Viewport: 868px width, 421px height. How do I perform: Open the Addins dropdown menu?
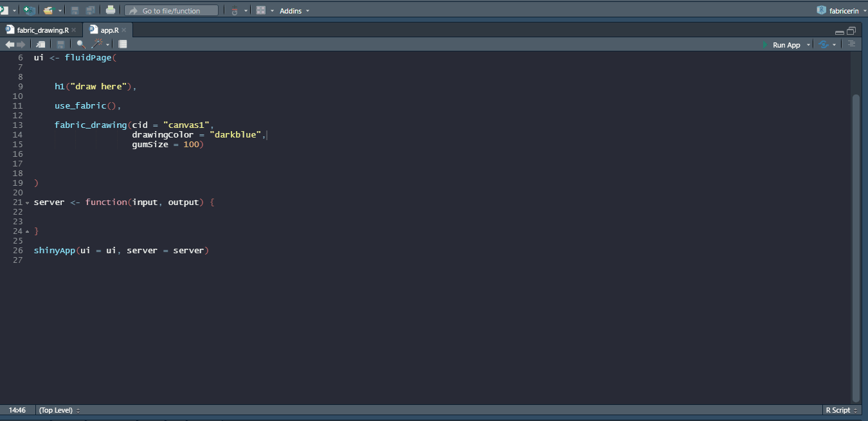tap(294, 11)
